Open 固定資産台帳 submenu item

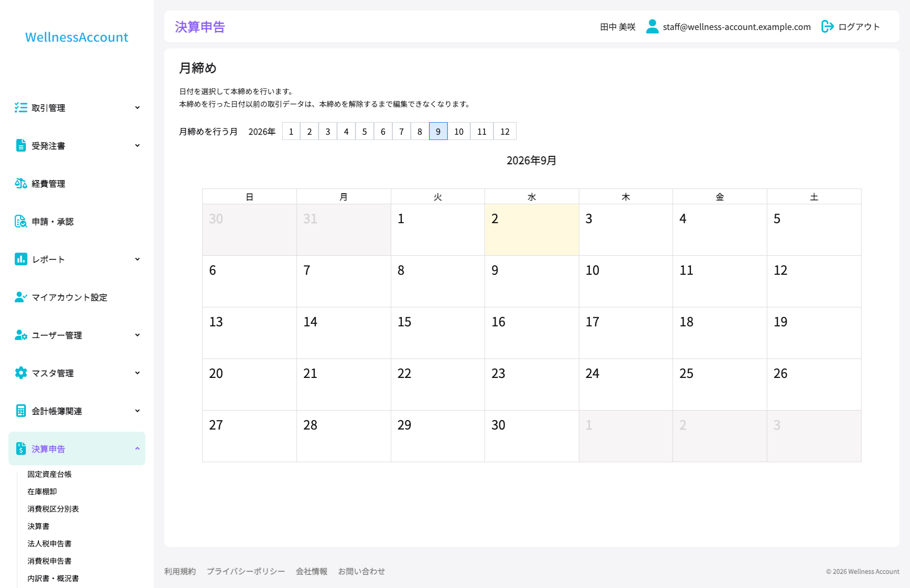pos(50,474)
